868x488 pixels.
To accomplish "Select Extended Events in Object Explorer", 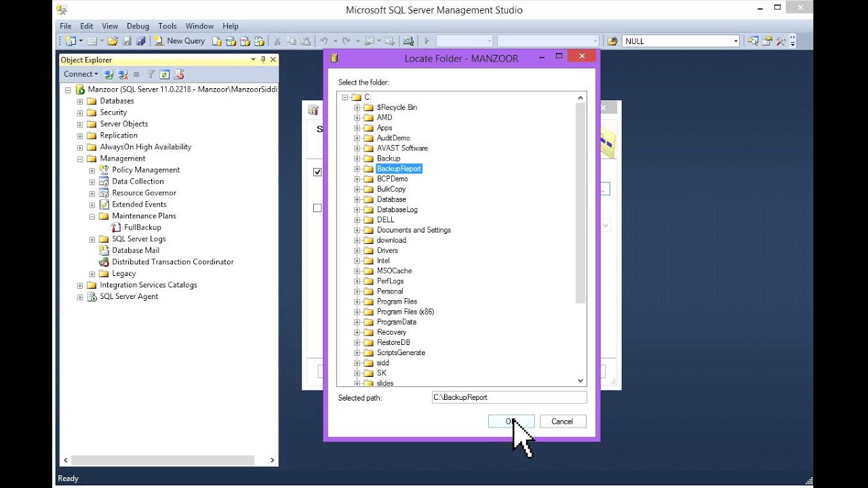I will (139, 205).
